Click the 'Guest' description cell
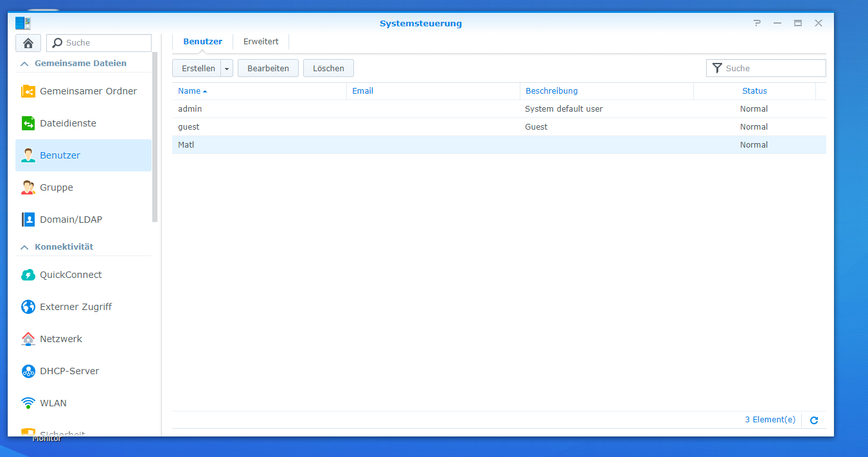 click(x=536, y=127)
